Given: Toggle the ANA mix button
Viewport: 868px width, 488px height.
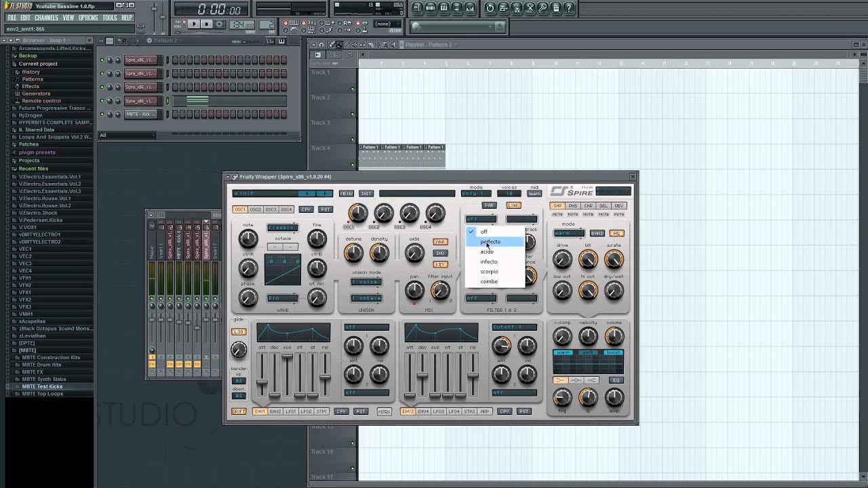Looking at the screenshot, I should coord(440,242).
